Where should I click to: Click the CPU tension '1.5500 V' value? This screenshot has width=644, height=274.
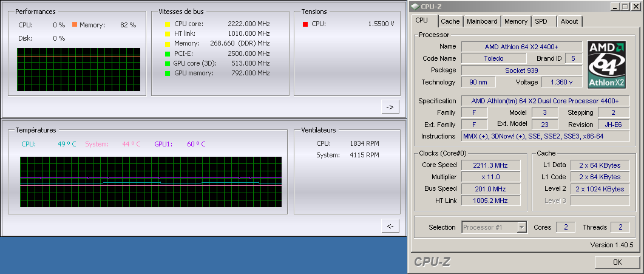pyautogui.click(x=381, y=24)
